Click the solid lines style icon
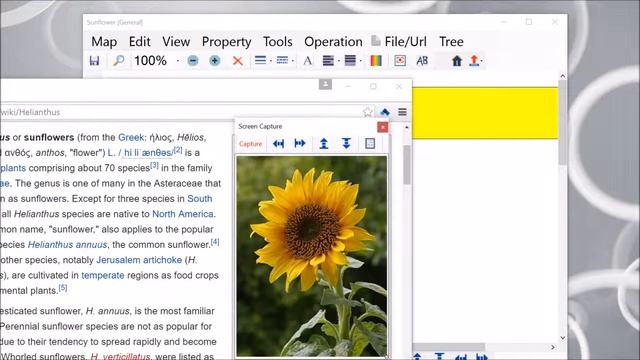This screenshot has width=640, height=360. (260, 60)
